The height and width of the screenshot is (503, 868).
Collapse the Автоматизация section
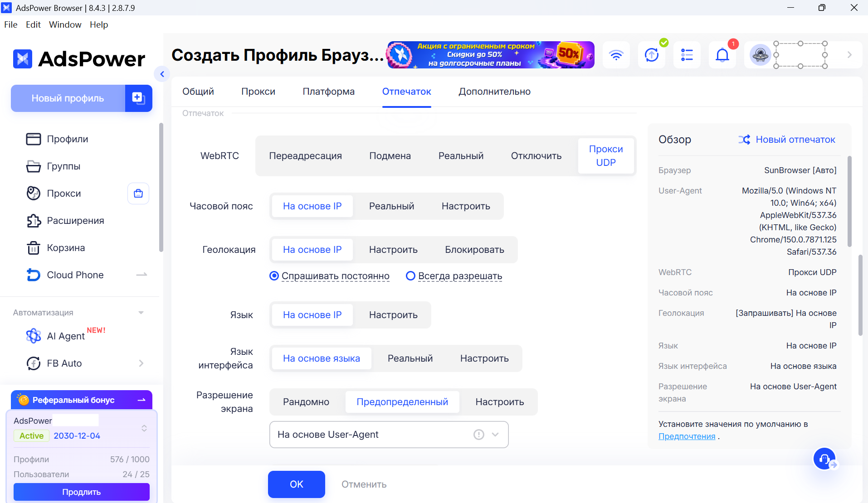[x=141, y=313]
